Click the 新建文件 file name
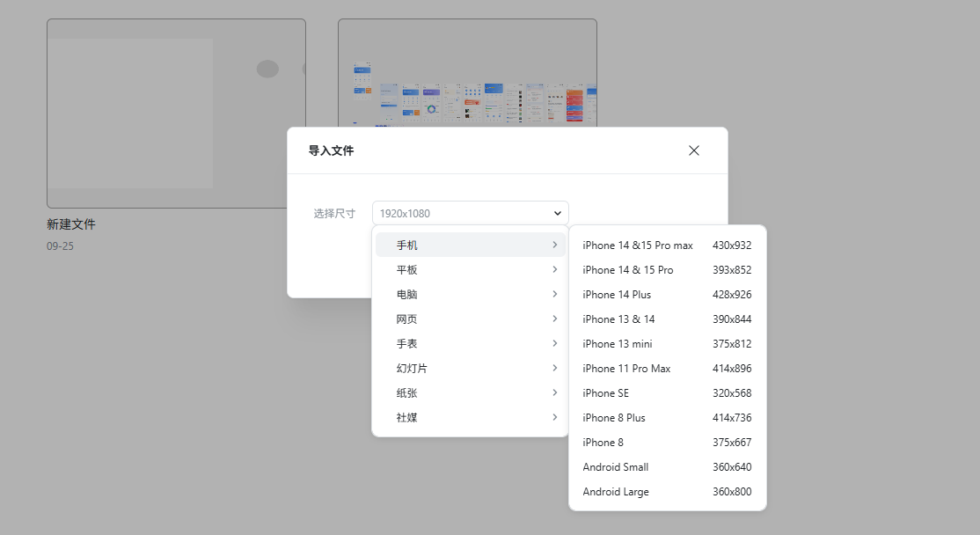 tap(71, 224)
